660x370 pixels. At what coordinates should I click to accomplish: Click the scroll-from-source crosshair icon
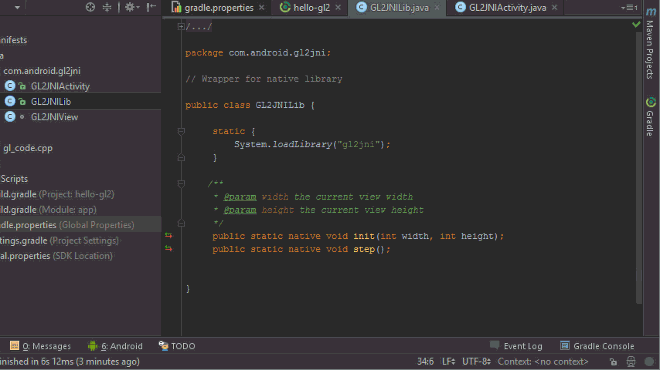click(x=90, y=7)
